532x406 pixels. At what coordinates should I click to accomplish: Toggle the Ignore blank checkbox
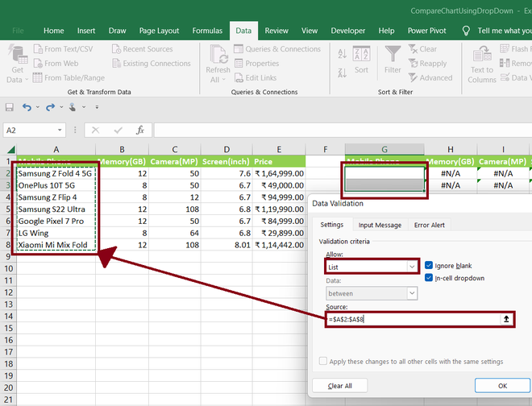429,265
